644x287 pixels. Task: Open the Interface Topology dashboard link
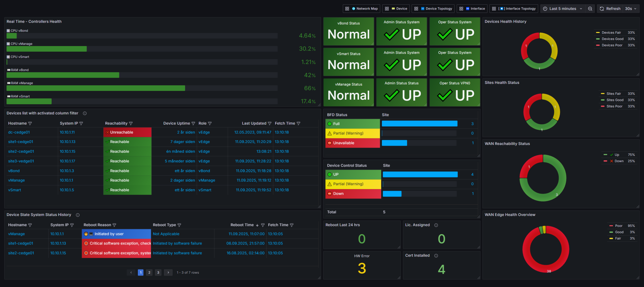click(514, 9)
